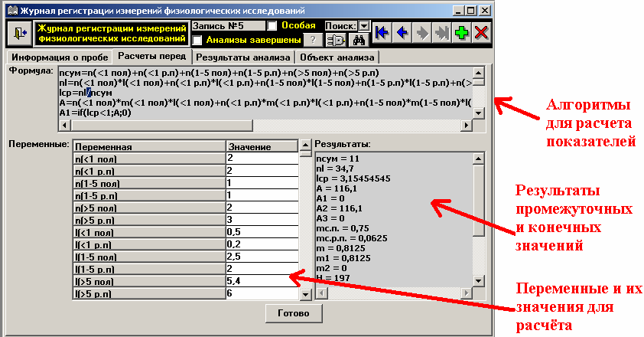This screenshot has width=644, height=337.
Task: Click formula horizontal scroll right arrow
Action: (466, 125)
